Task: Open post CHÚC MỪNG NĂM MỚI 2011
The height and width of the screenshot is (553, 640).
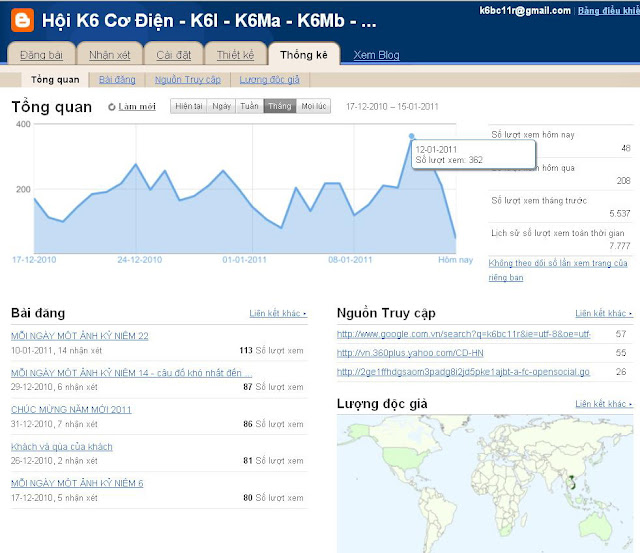Action: coord(71,409)
